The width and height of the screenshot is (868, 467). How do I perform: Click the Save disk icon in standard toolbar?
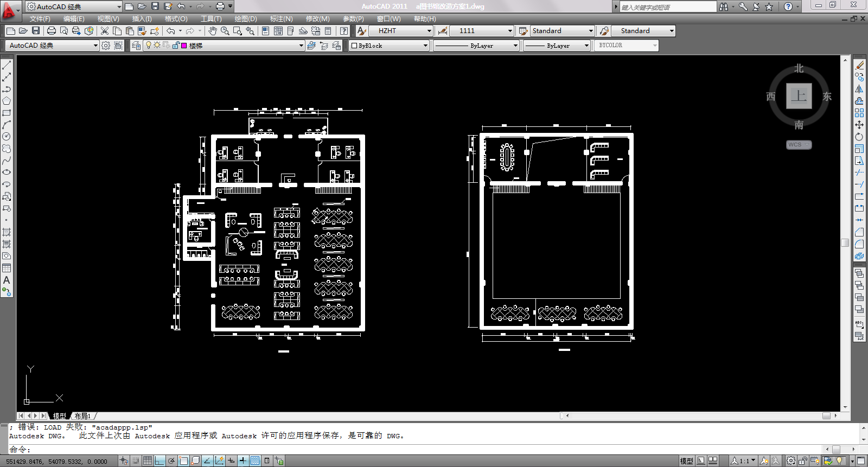coord(36,31)
